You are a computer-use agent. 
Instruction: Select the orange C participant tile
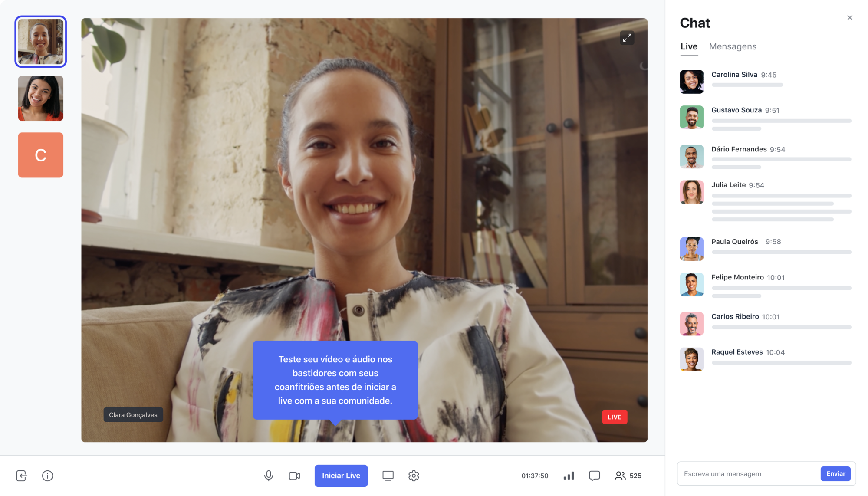tap(41, 155)
